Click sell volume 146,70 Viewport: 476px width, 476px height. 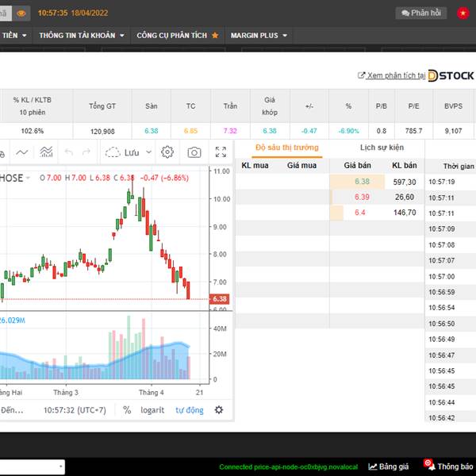click(x=405, y=213)
